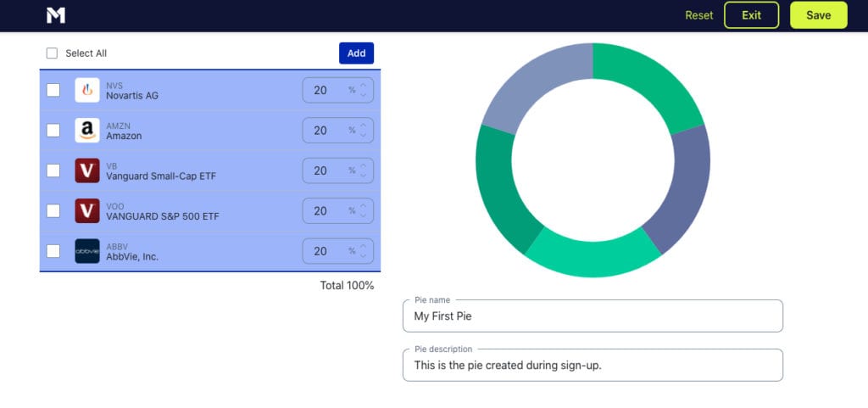Click the VANGUARD S&P 500 ETF name
868x408 pixels.
(163, 216)
